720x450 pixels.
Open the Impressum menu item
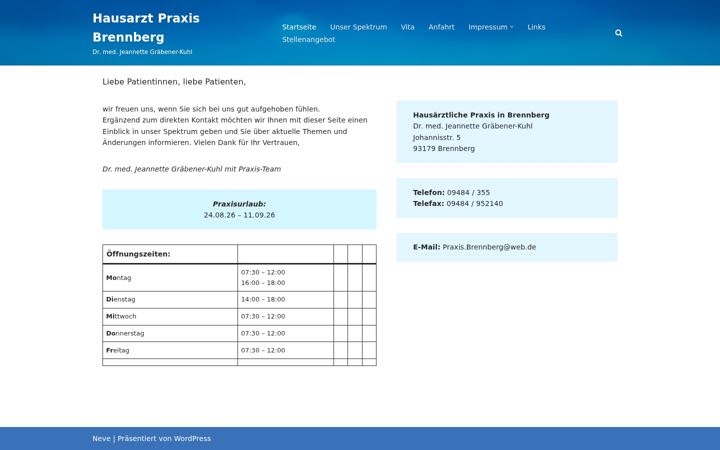click(x=488, y=27)
